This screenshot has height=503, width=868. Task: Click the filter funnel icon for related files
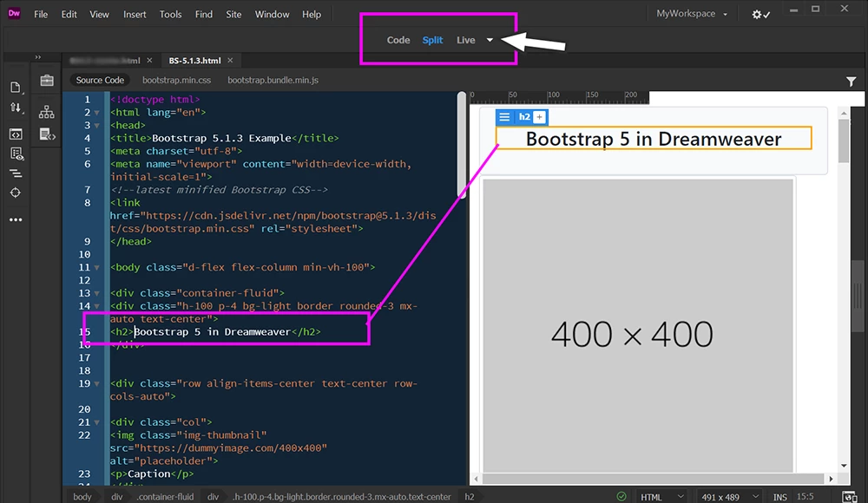tap(851, 82)
